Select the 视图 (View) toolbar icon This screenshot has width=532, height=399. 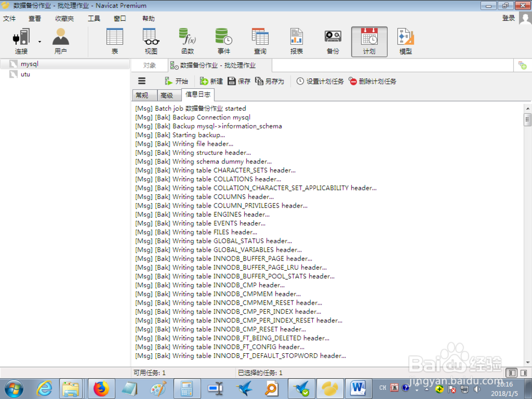click(151, 41)
